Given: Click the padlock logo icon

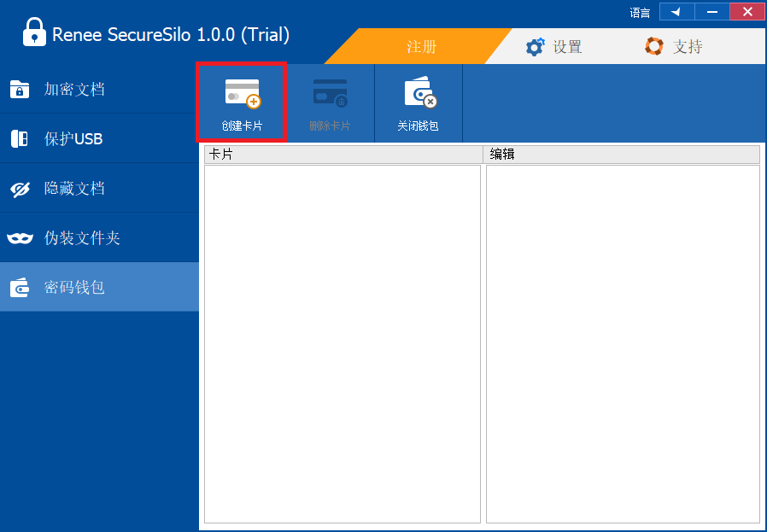Looking at the screenshot, I should pos(34,32).
